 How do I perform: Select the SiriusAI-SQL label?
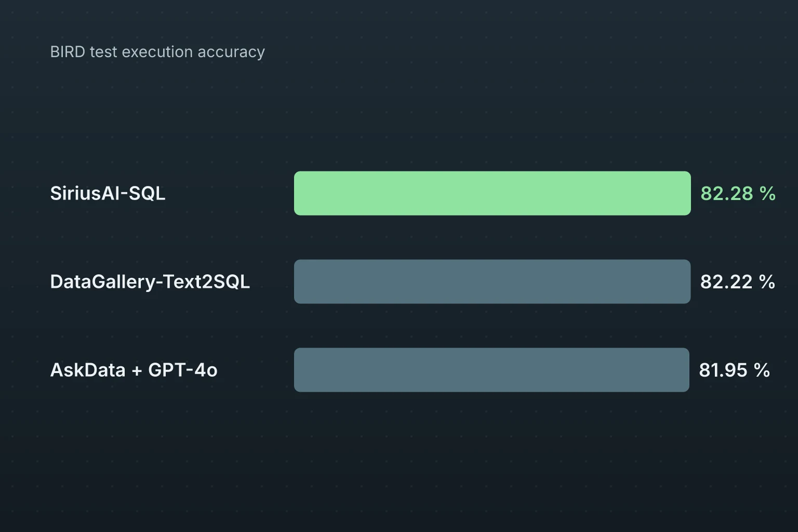tap(108, 193)
